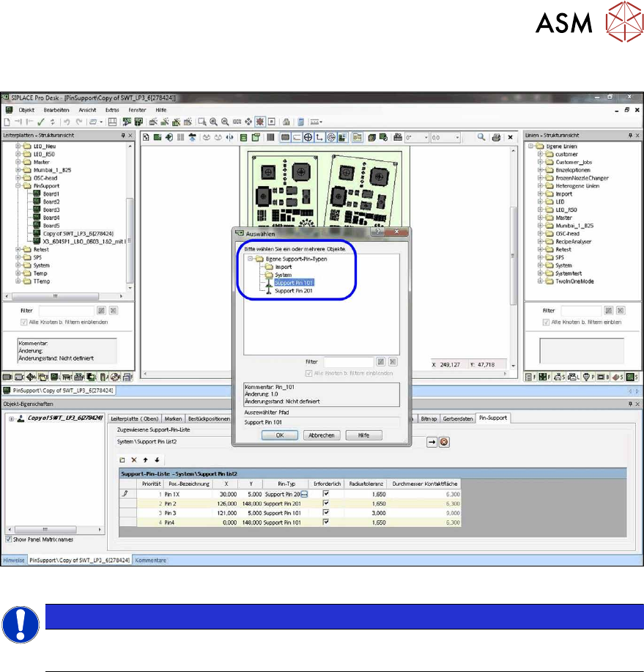Click the barcode icon in board view toolbar

pyautogui.click(x=270, y=138)
